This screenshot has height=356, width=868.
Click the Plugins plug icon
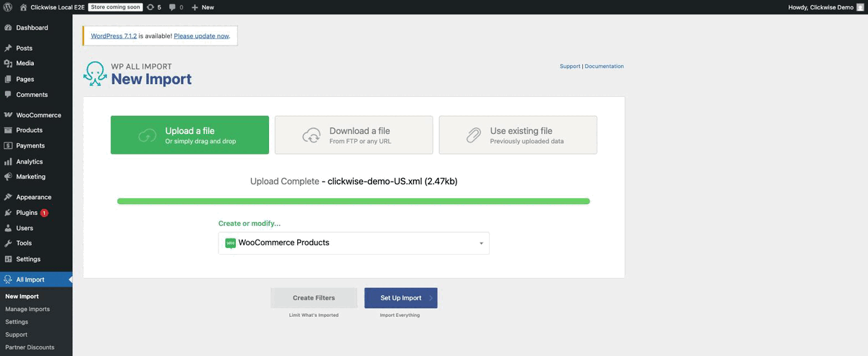pyautogui.click(x=8, y=213)
